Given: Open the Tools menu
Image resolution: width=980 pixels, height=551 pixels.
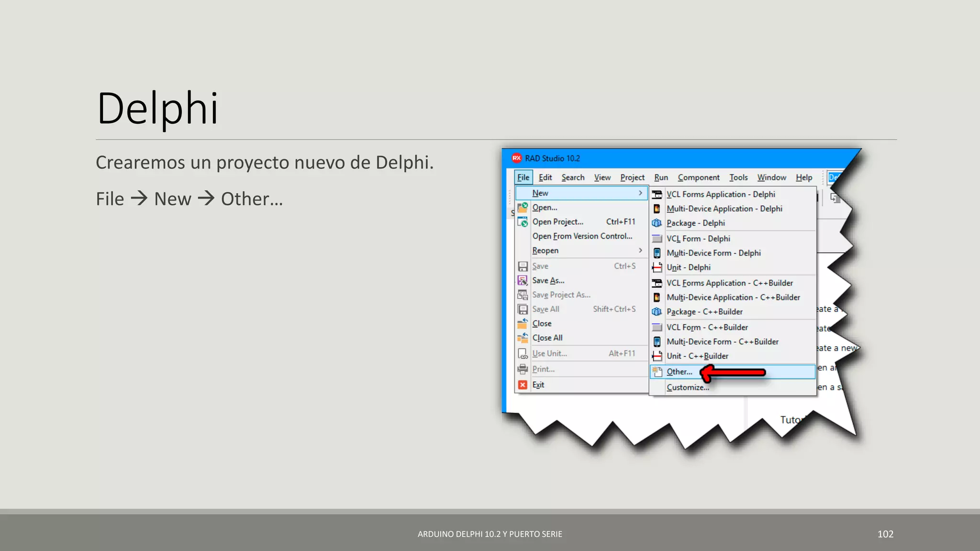Looking at the screenshot, I should [738, 177].
